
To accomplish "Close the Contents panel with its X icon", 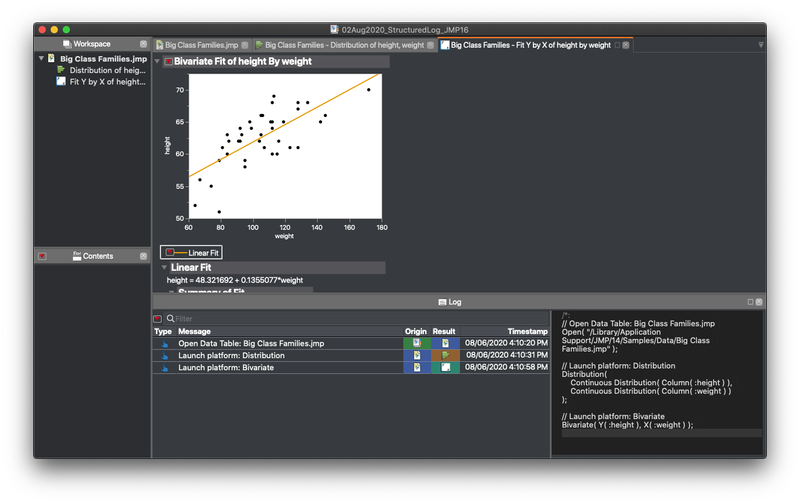I will [143, 256].
